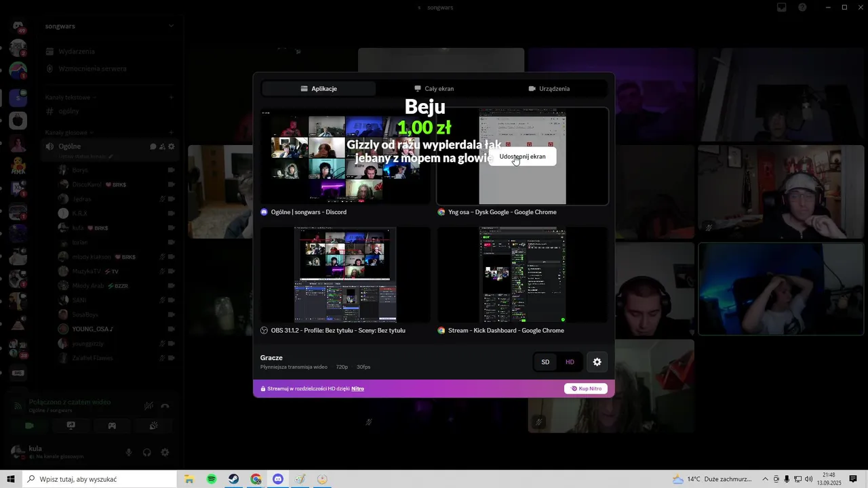
Task: Turn off the camera in voice panel
Action: point(29,426)
